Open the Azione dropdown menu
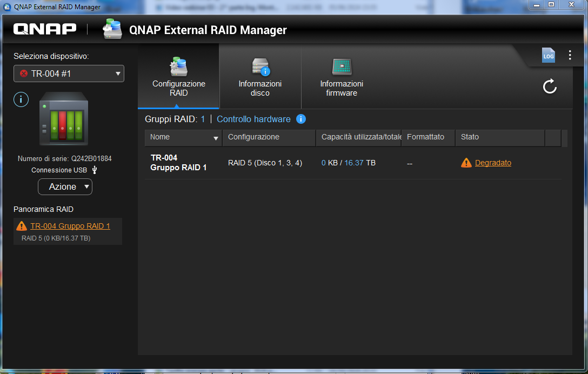This screenshot has width=588, height=374. pos(65,186)
